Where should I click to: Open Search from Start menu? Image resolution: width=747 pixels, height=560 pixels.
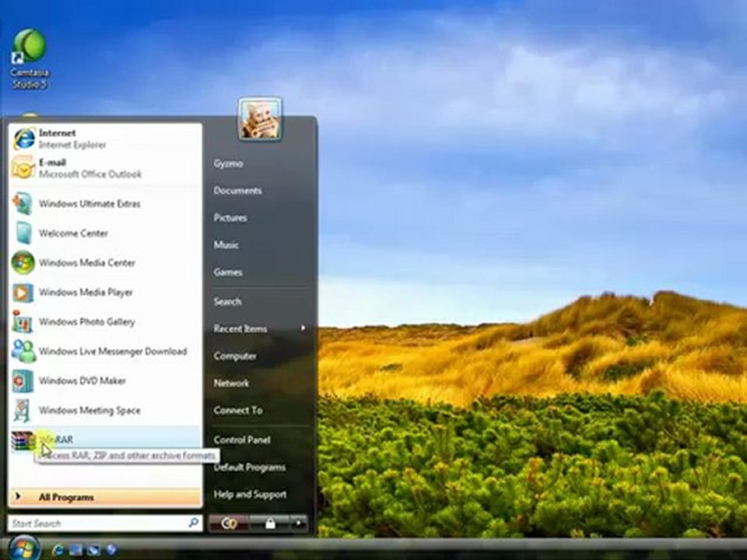(x=227, y=302)
